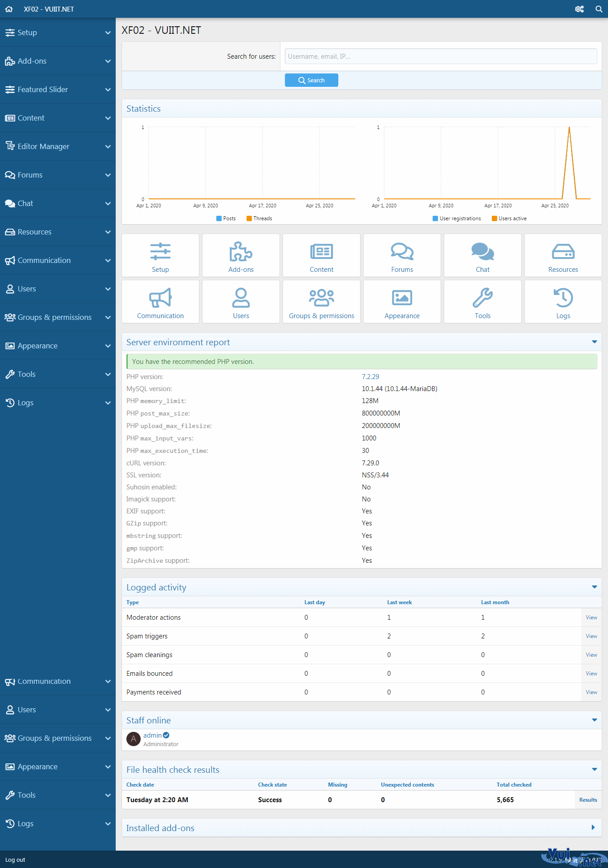Screen dimensions: 608x868
Task: View Spam cleanings log
Action: tap(591, 655)
